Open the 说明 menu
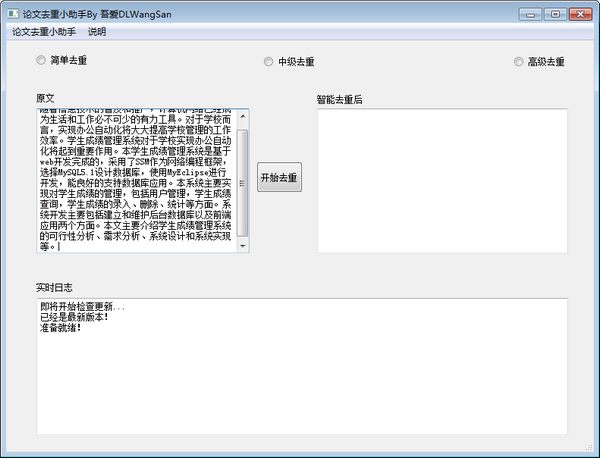The height and width of the screenshot is (458, 600). 97,32
